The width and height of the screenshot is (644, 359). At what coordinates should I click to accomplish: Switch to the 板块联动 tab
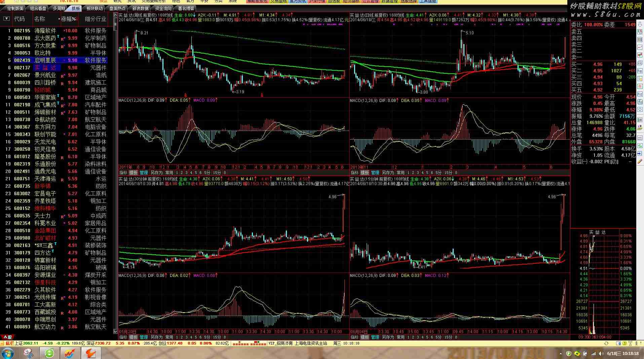click(x=94, y=8)
